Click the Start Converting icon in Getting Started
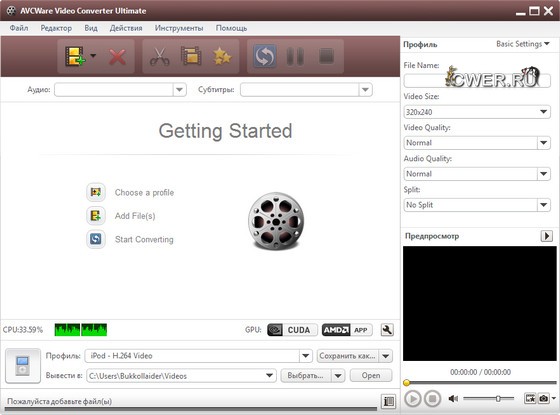 click(96, 239)
